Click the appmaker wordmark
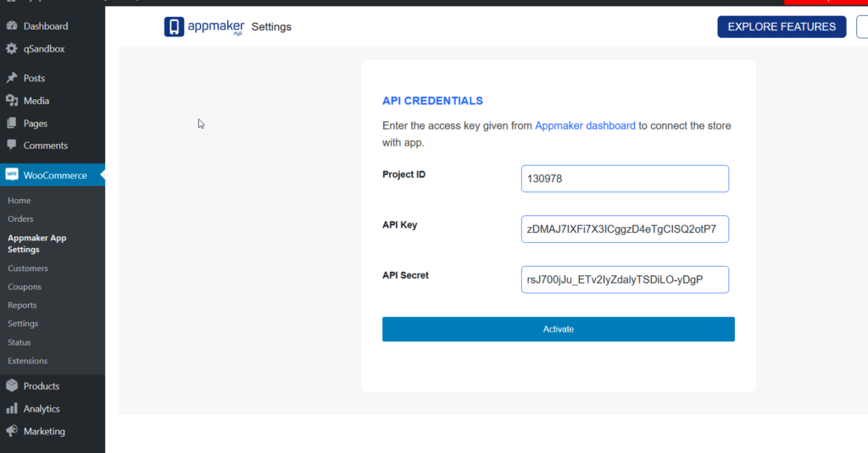 (x=215, y=26)
